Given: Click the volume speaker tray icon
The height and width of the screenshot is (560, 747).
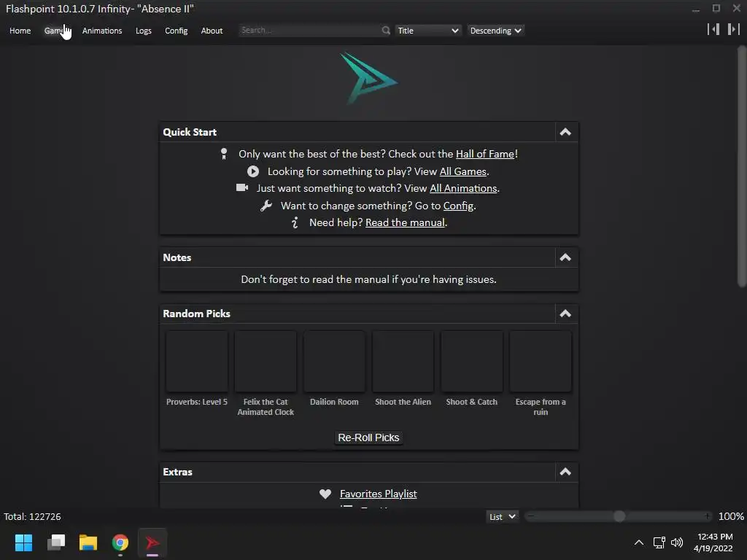Looking at the screenshot, I should click(676, 542).
